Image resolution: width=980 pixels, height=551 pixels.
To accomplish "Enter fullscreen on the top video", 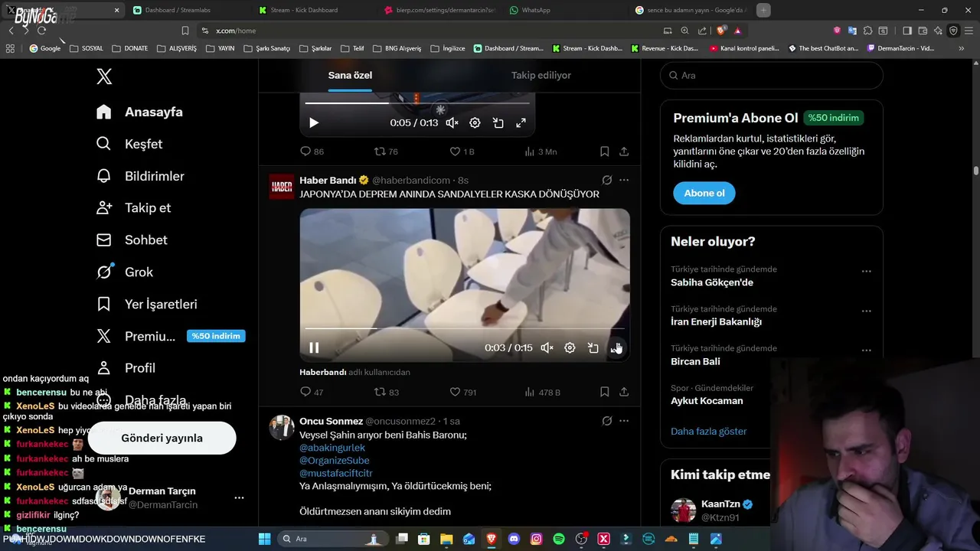I will pos(521,122).
